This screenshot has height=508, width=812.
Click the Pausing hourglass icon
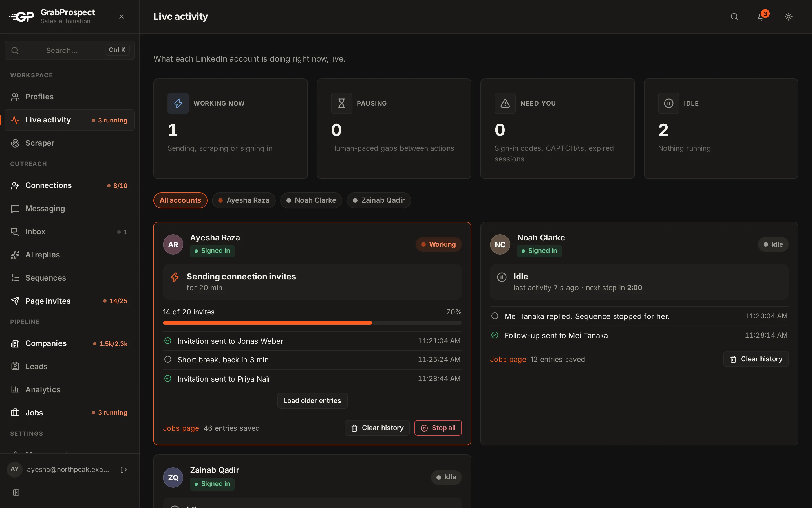coord(342,103)
